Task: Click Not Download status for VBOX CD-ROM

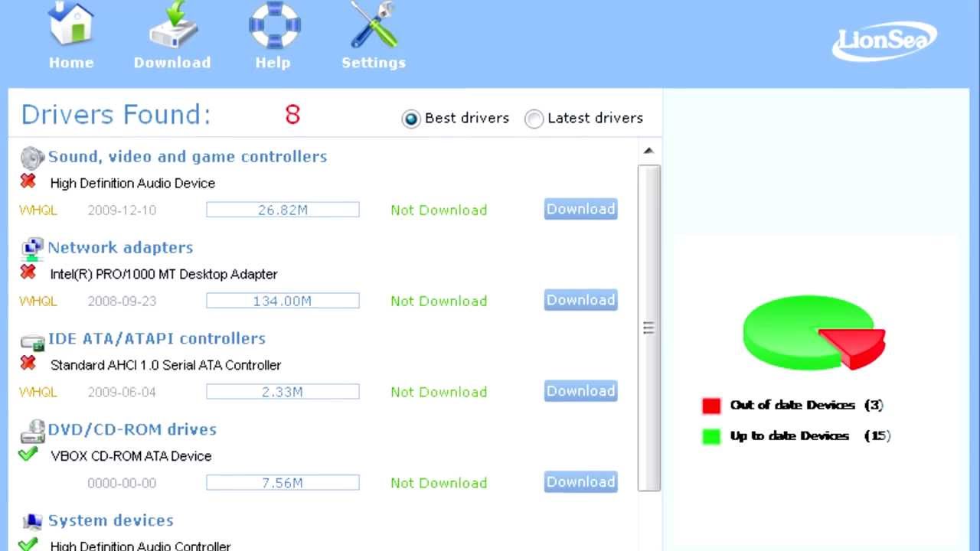Action: [439, 483]
